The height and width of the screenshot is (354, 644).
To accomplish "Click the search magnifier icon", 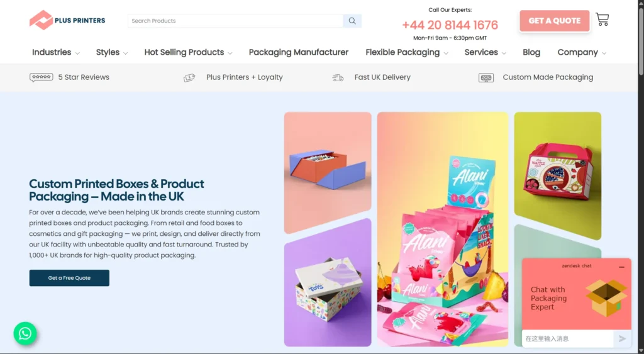I will [x=352, y=21].
